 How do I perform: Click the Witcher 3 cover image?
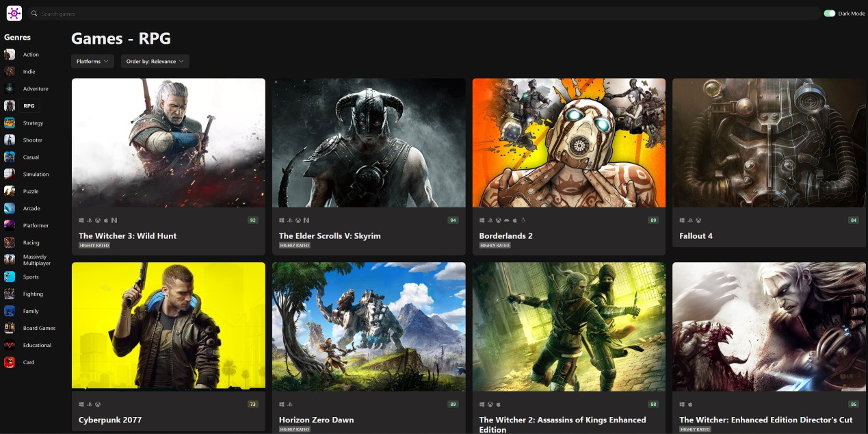click(x=168, y=142)
